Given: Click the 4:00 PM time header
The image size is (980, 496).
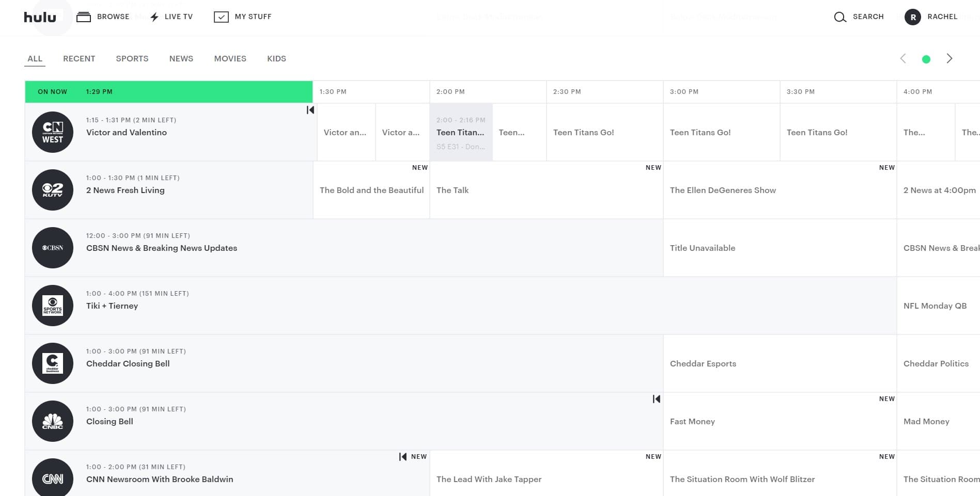Looking at the screenshot, I should click(917, 92).
